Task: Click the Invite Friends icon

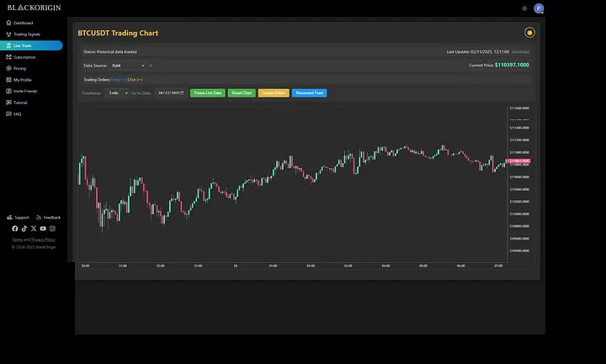Action: click(8, 91)
